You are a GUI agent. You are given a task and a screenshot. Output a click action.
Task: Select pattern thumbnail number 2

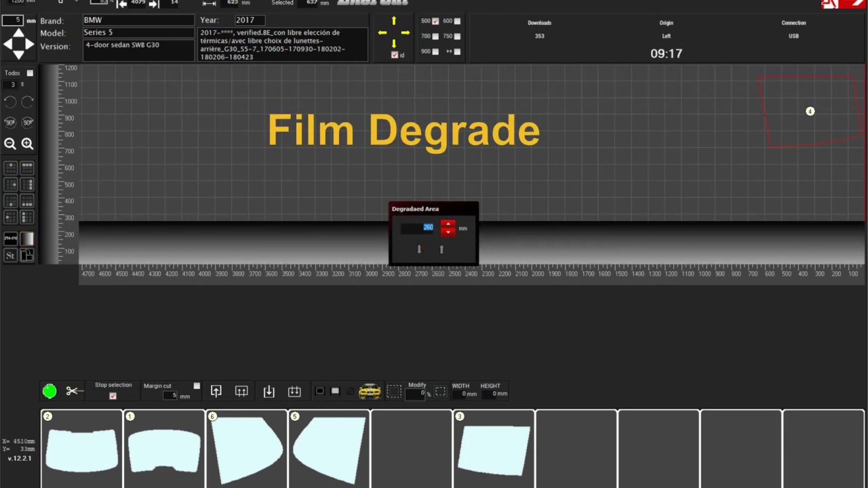[82, 449]
